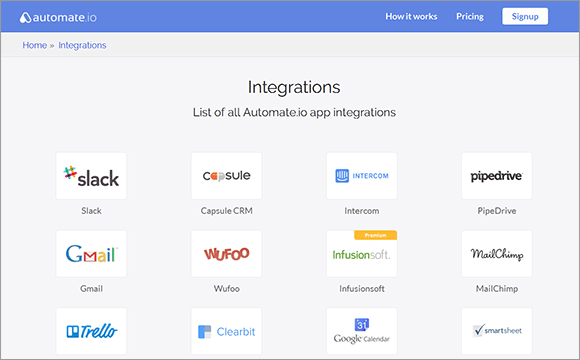Viewport: 580px width, 360px height.
Task: Click the Signup button
Action: tap(525, 17)
